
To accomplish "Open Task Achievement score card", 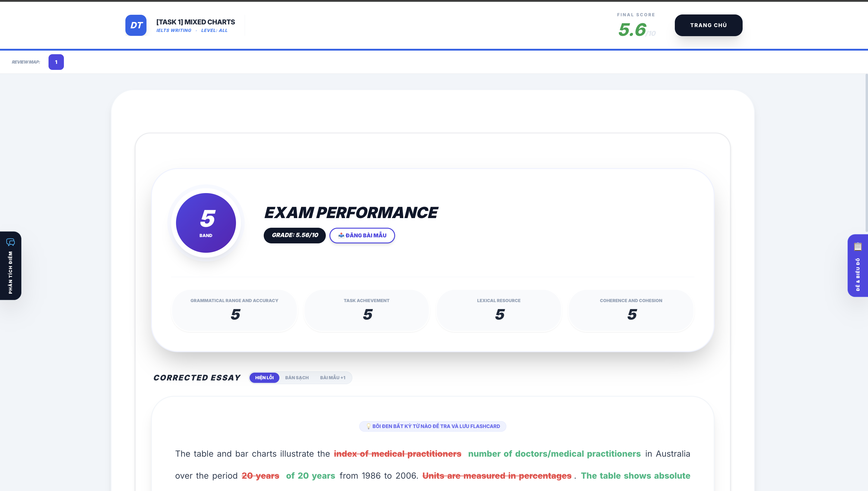I will pos(366,311).
